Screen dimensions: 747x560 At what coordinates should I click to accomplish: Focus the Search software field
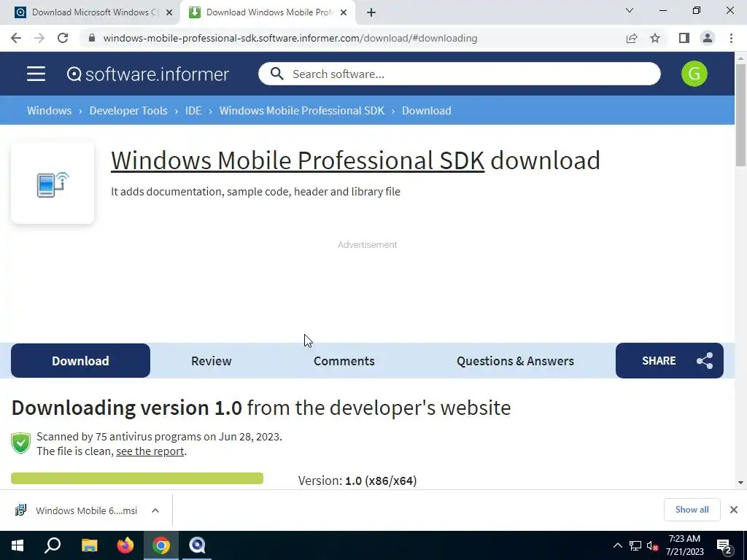tap(460, 74)
